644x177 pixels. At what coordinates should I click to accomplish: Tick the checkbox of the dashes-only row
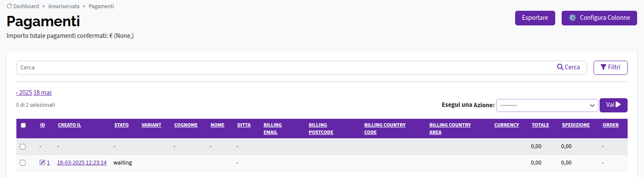tap(23, 146)
